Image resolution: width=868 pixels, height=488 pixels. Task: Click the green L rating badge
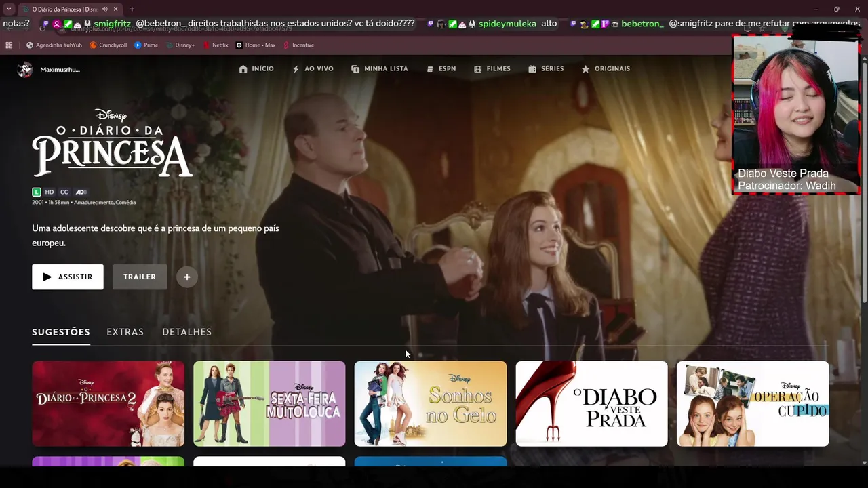click(x=37, y=192)
